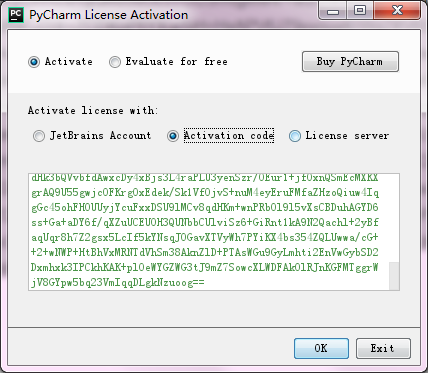Click code line starting with 'aqUqr8h7Z2gsx5'
Image resolution: width=428 pixels, height=373 pixels.
pos(205,238)
